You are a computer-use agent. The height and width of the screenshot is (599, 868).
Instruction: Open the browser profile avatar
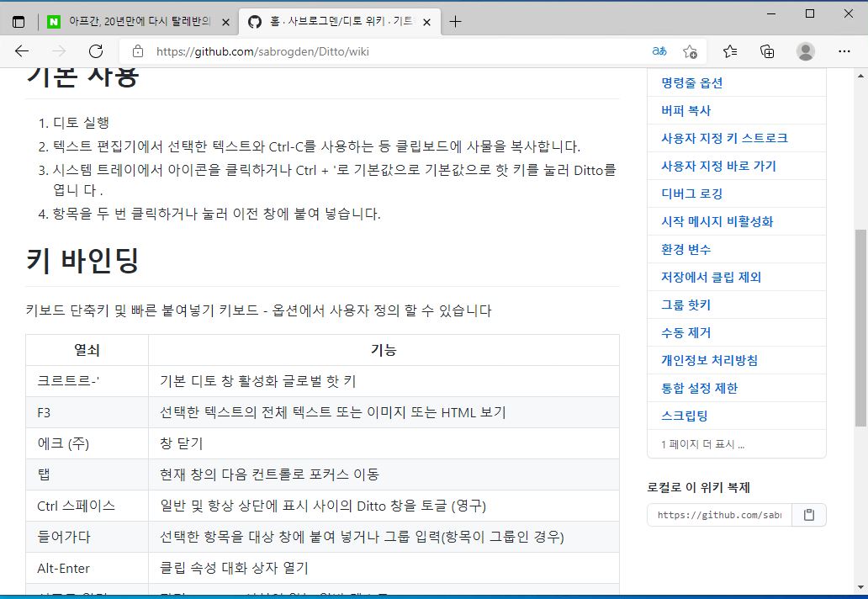coord(806,51)
